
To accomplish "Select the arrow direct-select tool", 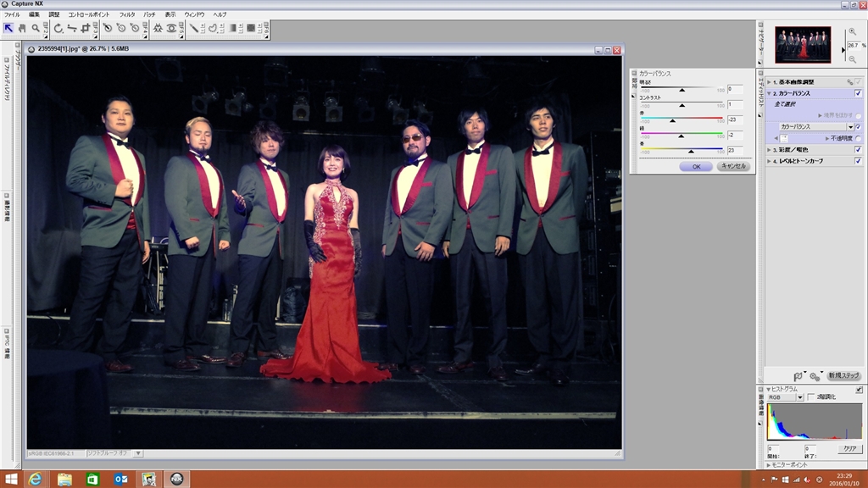I will coord(8,28).
